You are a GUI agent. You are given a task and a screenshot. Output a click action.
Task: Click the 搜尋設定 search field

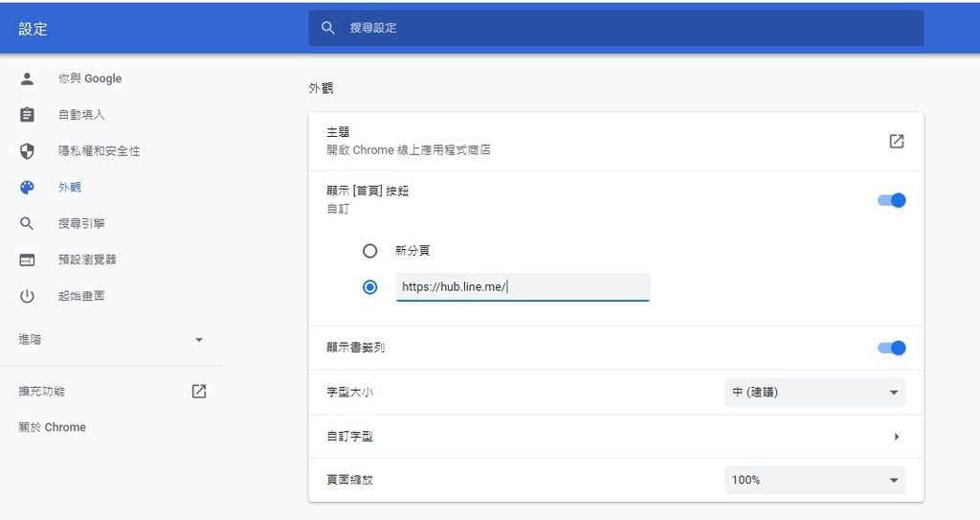tap(615, 28)
